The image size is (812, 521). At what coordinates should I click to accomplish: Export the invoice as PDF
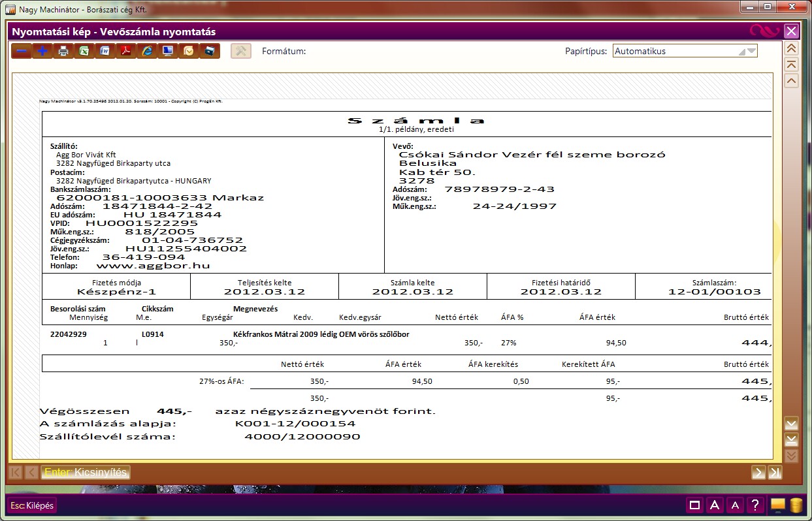coord(126,51)
